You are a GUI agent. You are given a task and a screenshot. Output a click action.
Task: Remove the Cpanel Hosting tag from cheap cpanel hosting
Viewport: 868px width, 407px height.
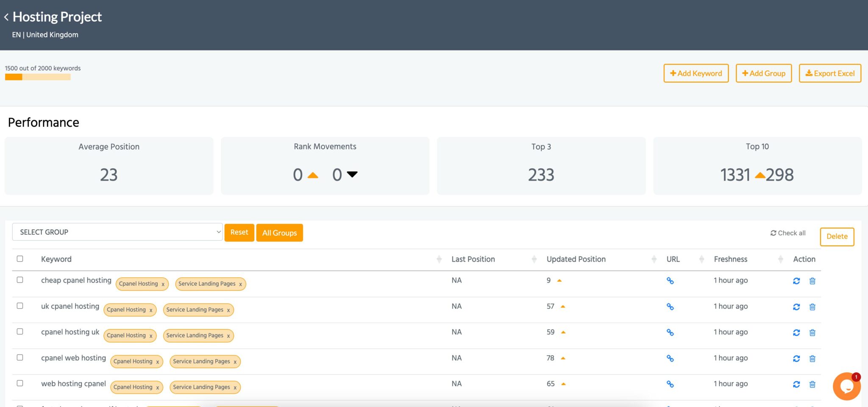[x=163, y=284]
